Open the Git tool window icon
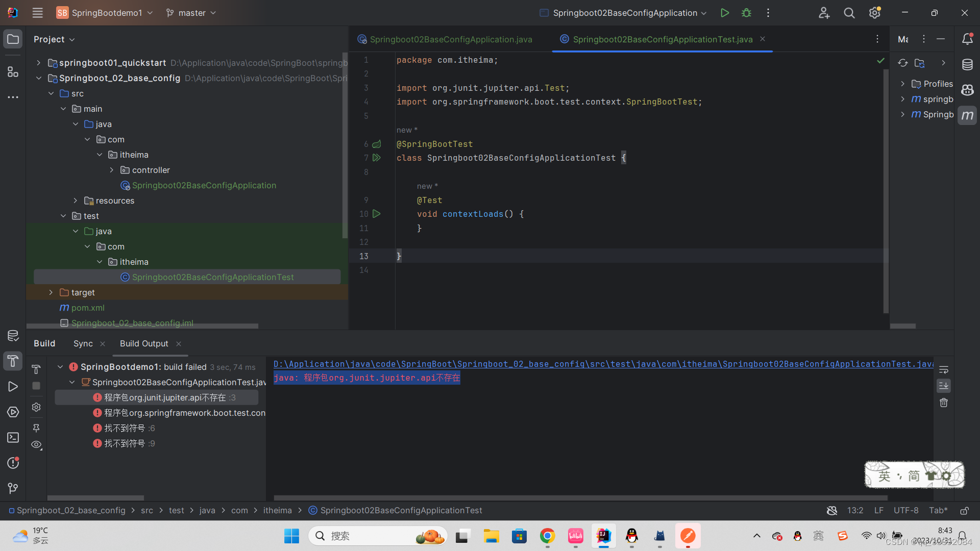Image resolution: width=980 pixels, height=551 pixels. click(13, 488)
